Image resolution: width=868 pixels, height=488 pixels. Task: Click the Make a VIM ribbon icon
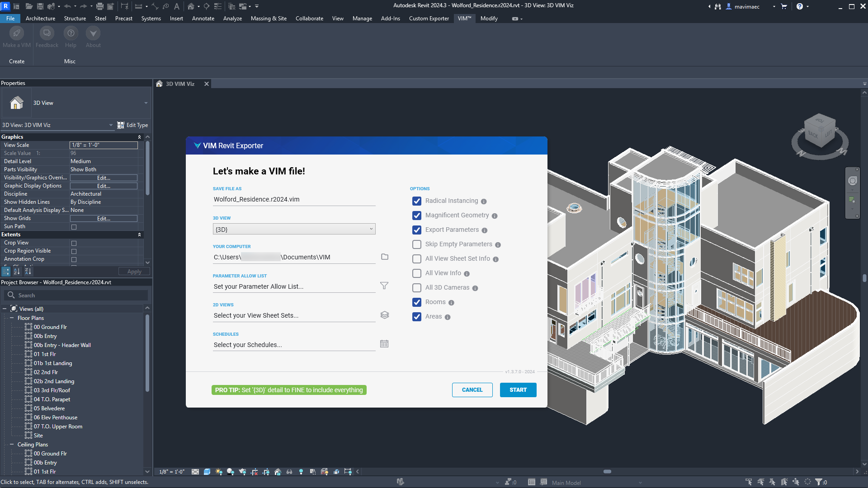coord(16,33)
